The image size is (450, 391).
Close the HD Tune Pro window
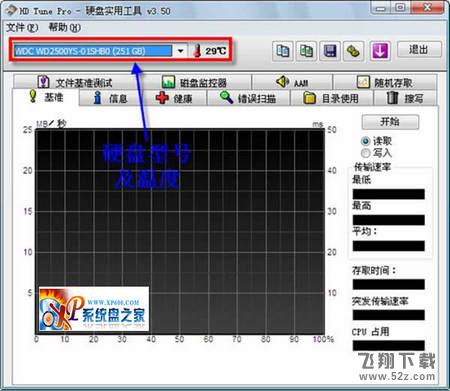pos(428,8)
